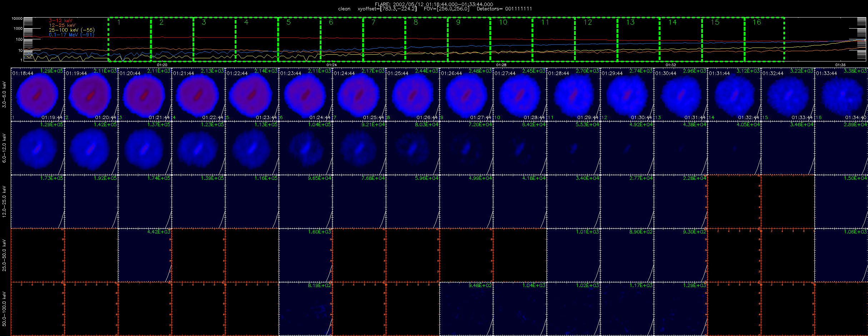Click the 3.38E+03 value in the 3.0-6.0 keV row
This screenshot has width=868, height=336.
click(855, 71)
